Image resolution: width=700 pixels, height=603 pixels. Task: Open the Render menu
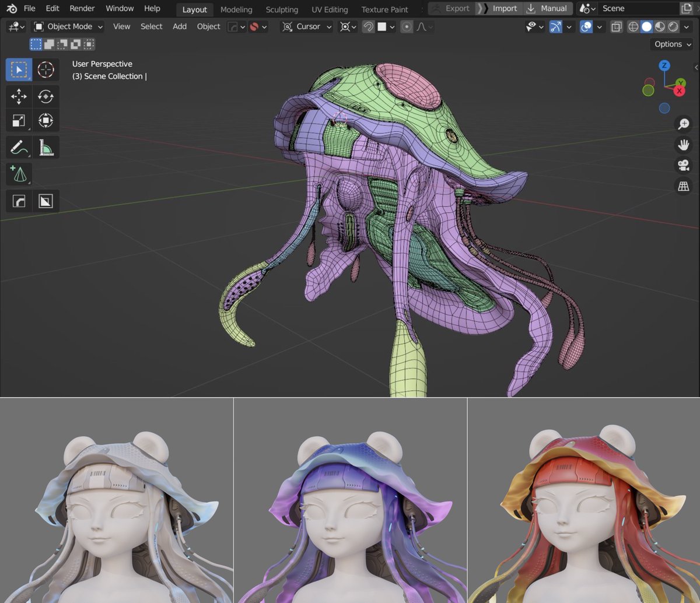(82, 8)
